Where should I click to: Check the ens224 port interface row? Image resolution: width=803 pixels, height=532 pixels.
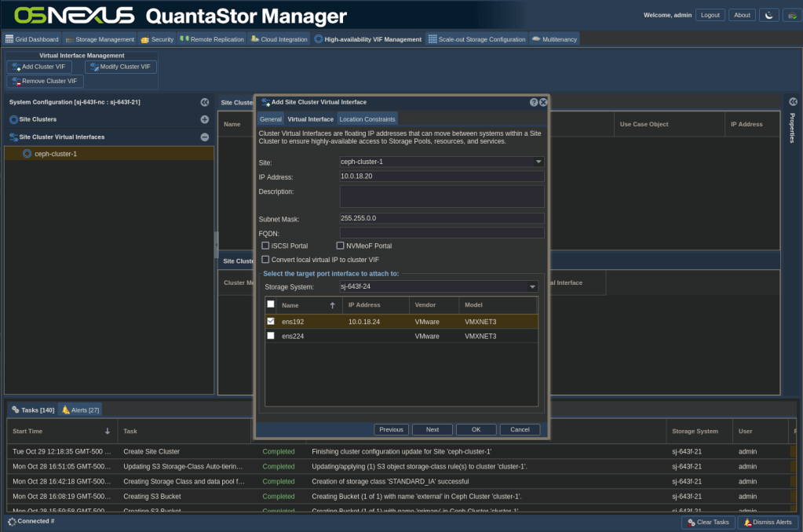click(x=271, y=336)
